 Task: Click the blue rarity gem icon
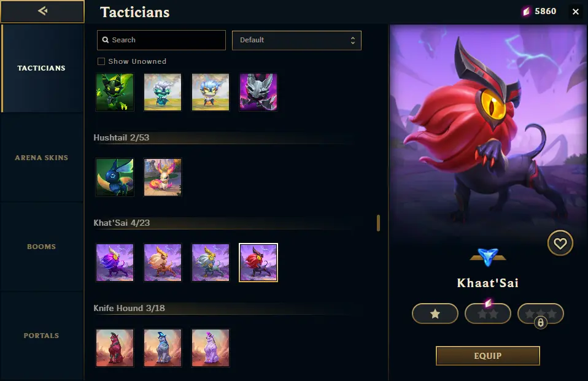coord(488,257)
